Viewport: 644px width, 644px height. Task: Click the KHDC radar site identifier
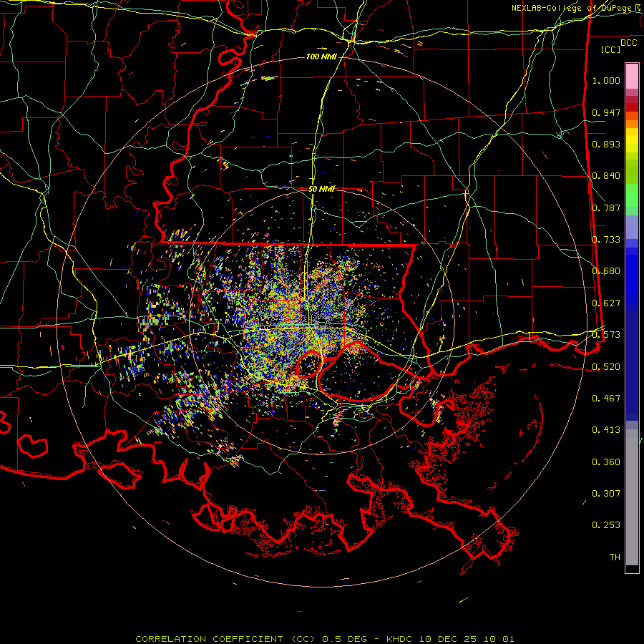(x=400, y=639)
